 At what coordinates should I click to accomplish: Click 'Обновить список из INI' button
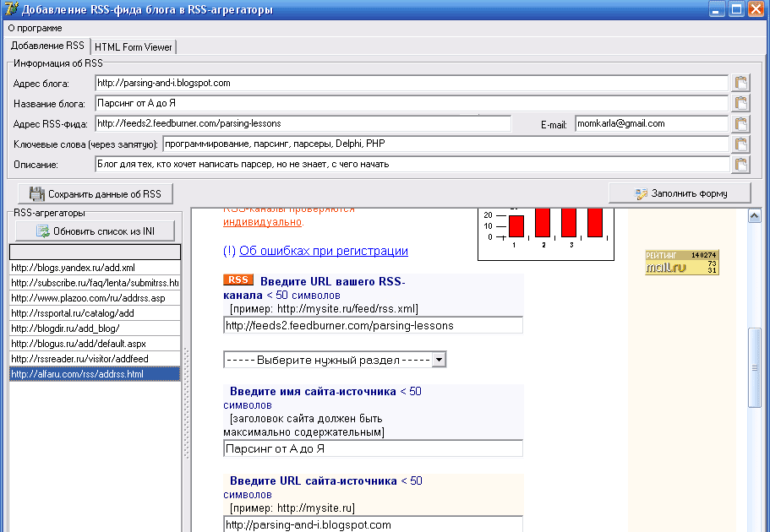[95, 231]
